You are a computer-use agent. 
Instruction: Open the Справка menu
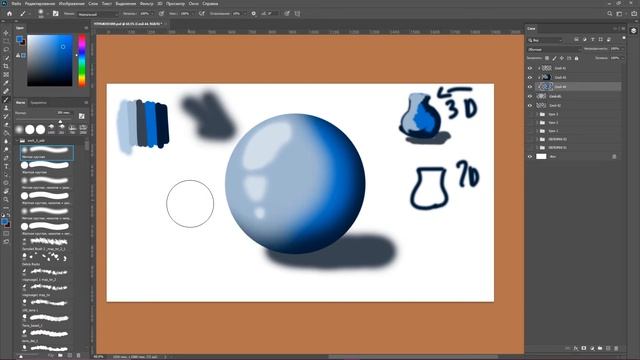[210, 4]
